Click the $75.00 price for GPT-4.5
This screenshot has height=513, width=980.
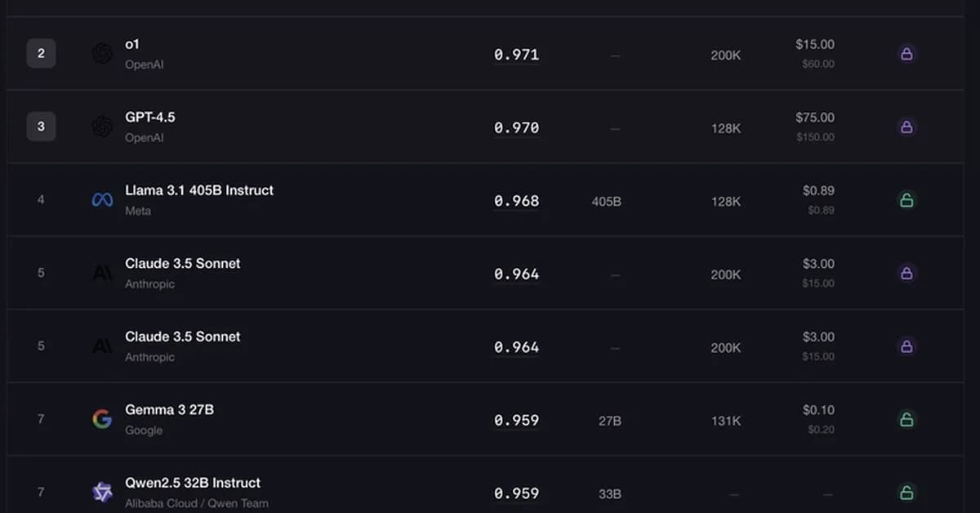pyautogui.click(x=815, y=118)
